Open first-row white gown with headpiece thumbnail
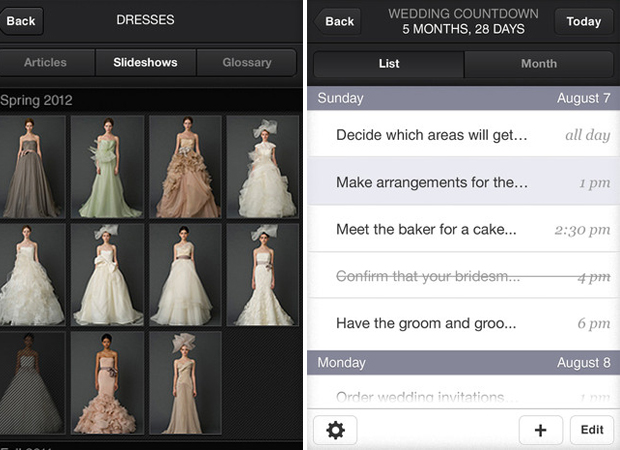Image resolution: width=620 pixels, height=450 pixels. click(263, 166)
